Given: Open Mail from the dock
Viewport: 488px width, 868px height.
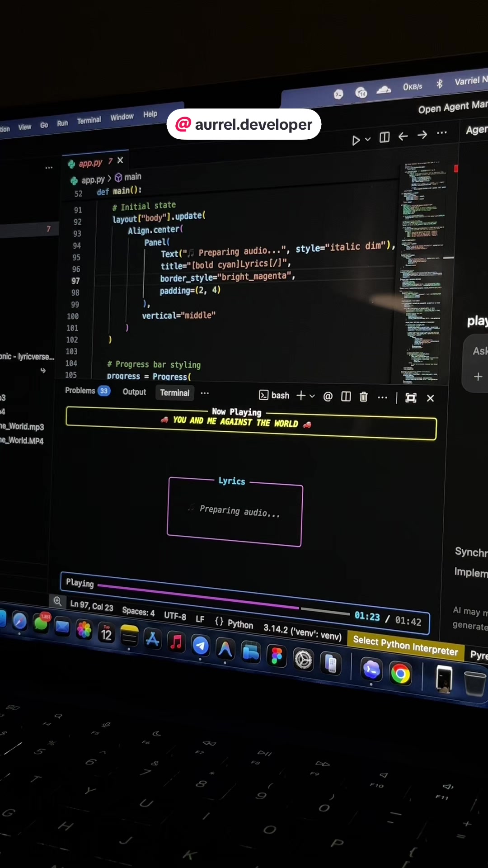Looking at the screenshot, I should (x=62, y=626).
